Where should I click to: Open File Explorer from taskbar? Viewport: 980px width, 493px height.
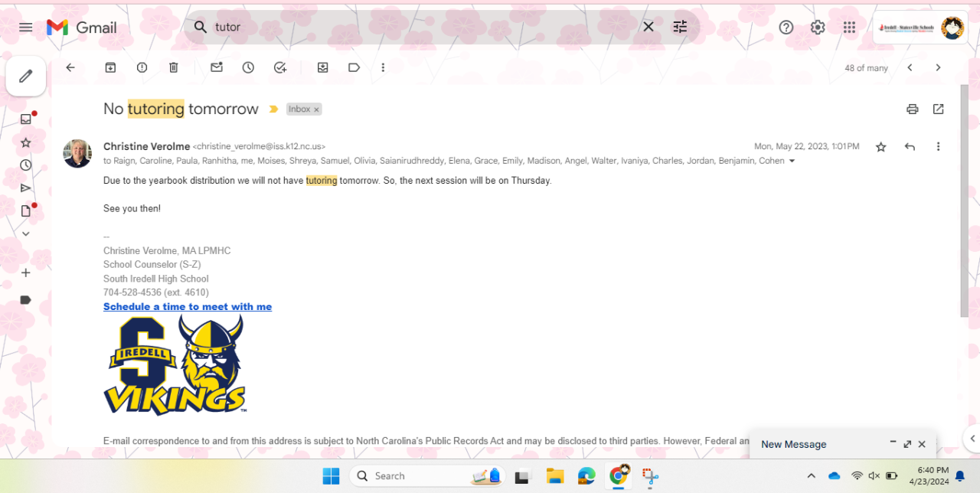555,476
